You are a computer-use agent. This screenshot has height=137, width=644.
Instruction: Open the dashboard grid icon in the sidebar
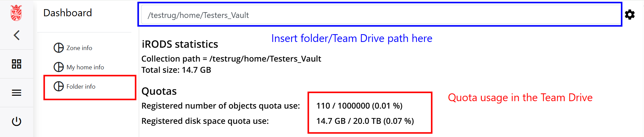[x=16, y=64]
